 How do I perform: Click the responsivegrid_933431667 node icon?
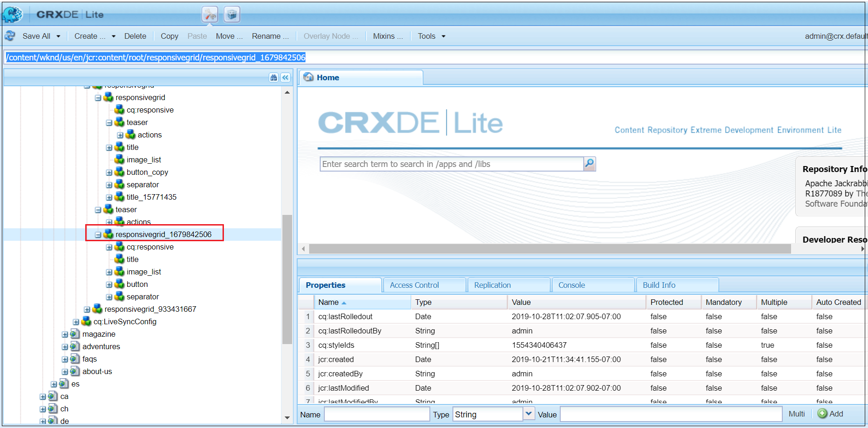click(x=97, y=309)
